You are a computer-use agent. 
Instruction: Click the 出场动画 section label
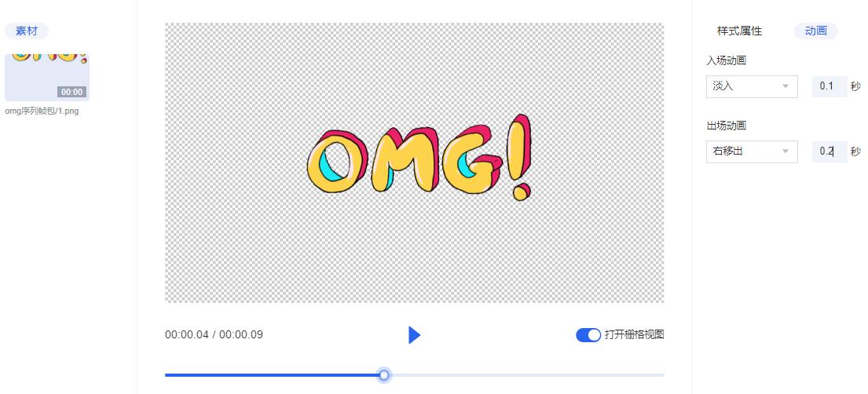click(727, 126)
